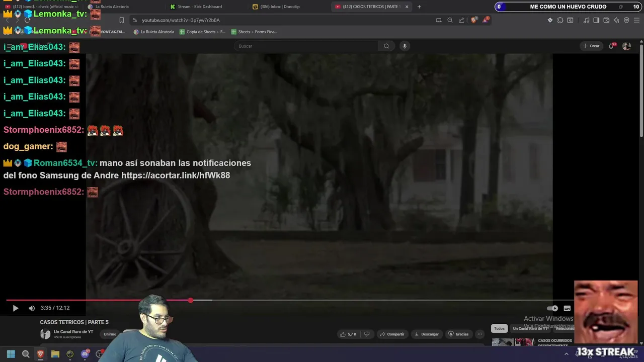Screen dimensions: 644x362
Task: Click the Unirme join button
Action: (110, 334)
